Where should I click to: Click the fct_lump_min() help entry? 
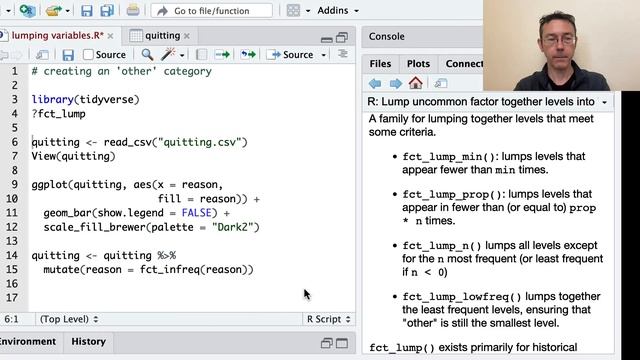click(x=449, y=157)
